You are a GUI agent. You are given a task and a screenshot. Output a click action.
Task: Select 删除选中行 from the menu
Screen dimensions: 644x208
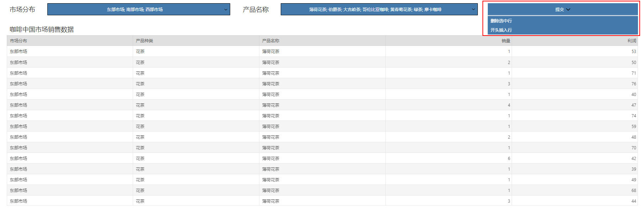[x=501, y=21]
